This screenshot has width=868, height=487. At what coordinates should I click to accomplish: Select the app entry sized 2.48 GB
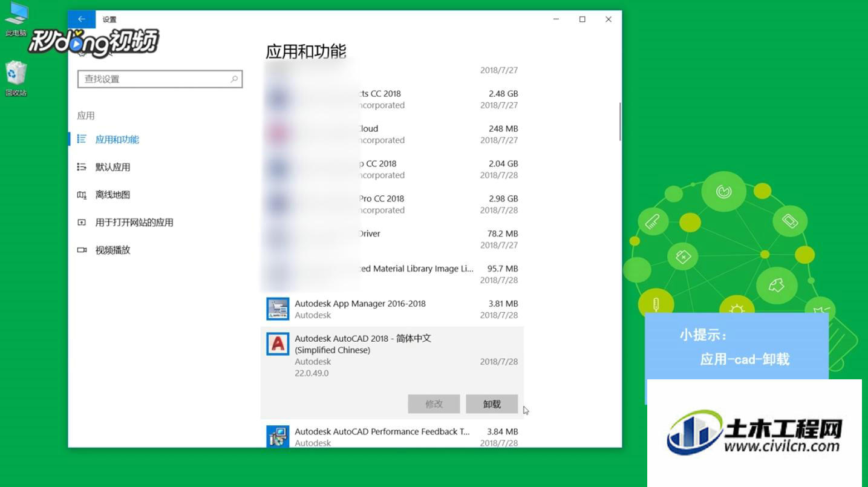pos(392,99)
